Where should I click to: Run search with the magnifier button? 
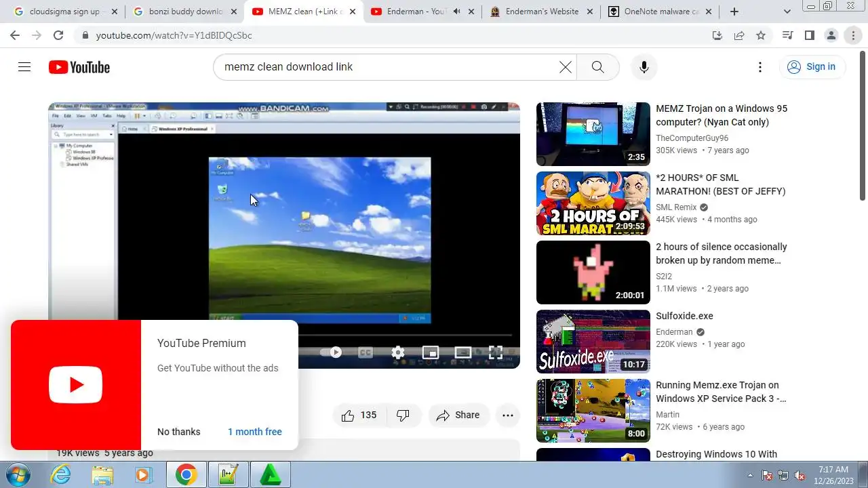(x=597, y=66)
